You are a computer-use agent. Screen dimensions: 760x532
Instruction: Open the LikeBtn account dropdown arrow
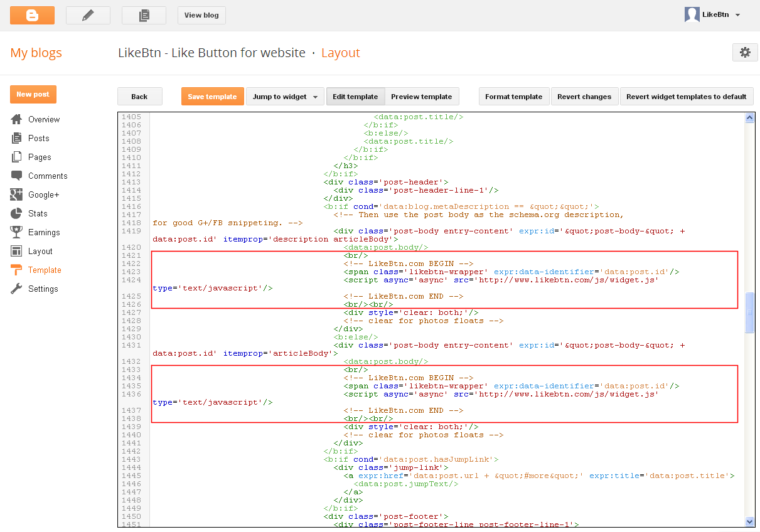pos(737,15)
